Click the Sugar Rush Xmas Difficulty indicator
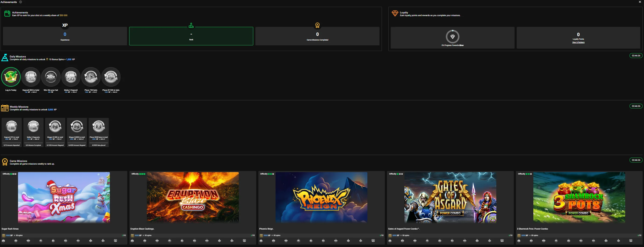 pyautogui.click(x=9, y=174)
